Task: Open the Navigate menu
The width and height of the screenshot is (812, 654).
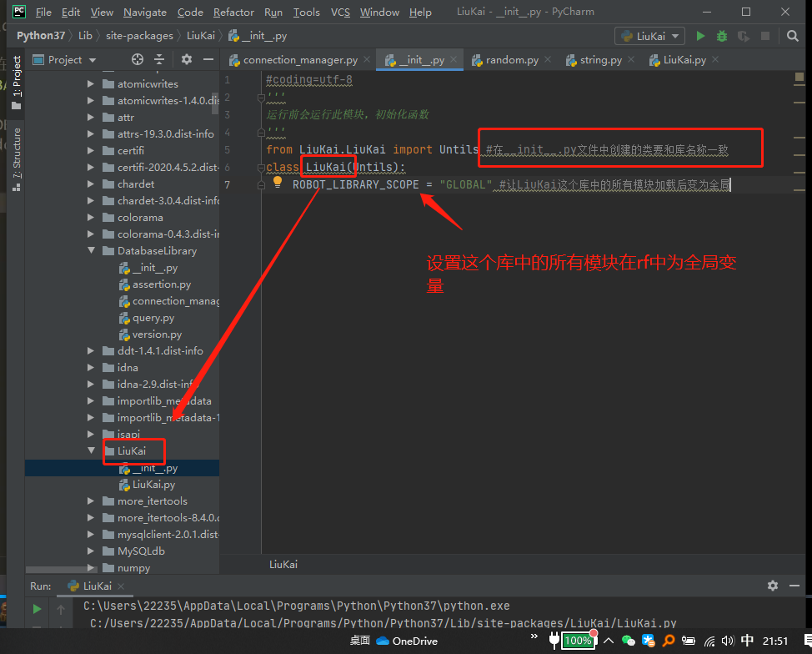Action: click(x=145, y=12)
